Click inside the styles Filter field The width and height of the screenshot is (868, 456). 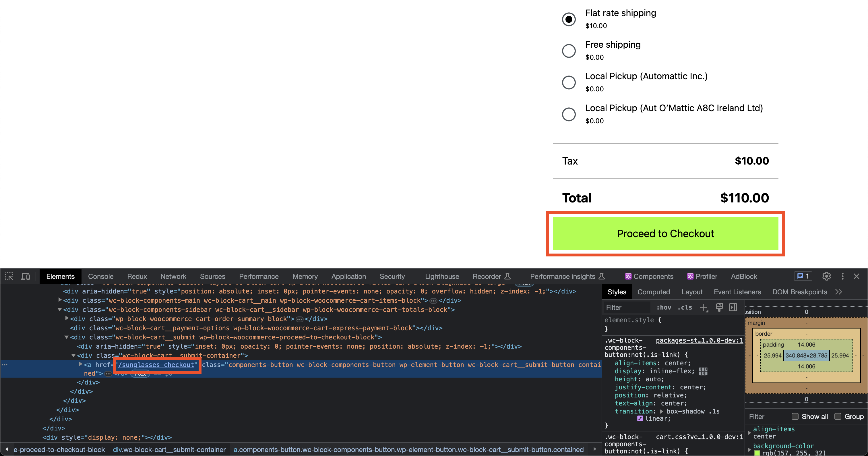click(x=627, y=307)
